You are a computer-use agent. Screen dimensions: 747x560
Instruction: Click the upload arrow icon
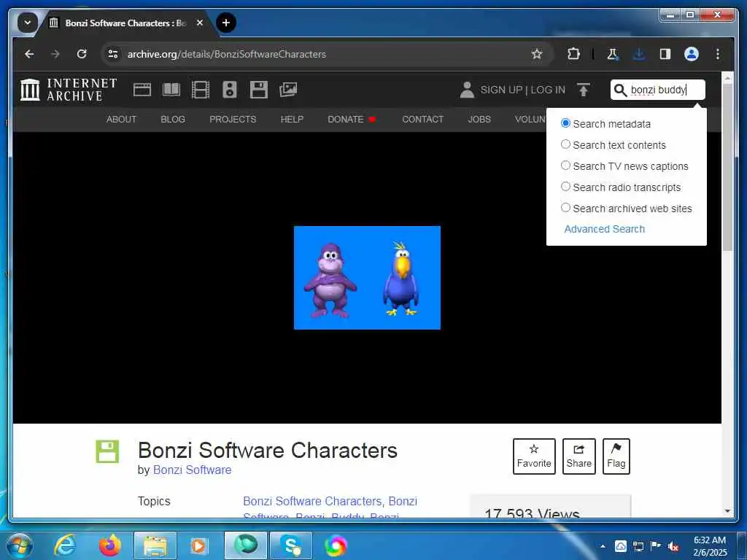click(x=583, y=90)
